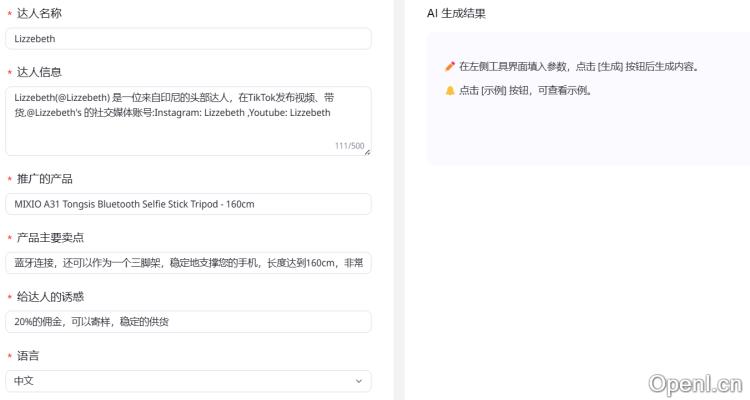Viewport: 750px width, 400px height.
Task: Click the bell icon beside the 示例 hint
Action: pyautogui.click(x=450, y=90)
